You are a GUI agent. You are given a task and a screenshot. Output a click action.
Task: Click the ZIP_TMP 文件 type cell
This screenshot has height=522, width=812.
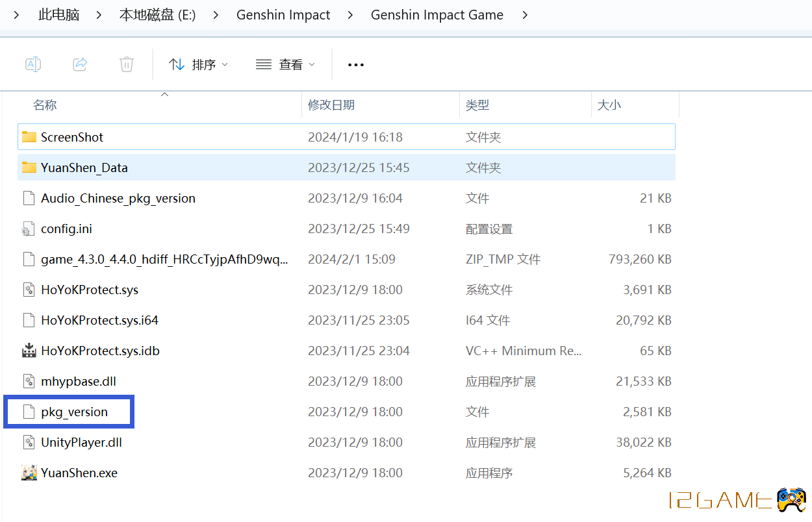click(503, 259)
